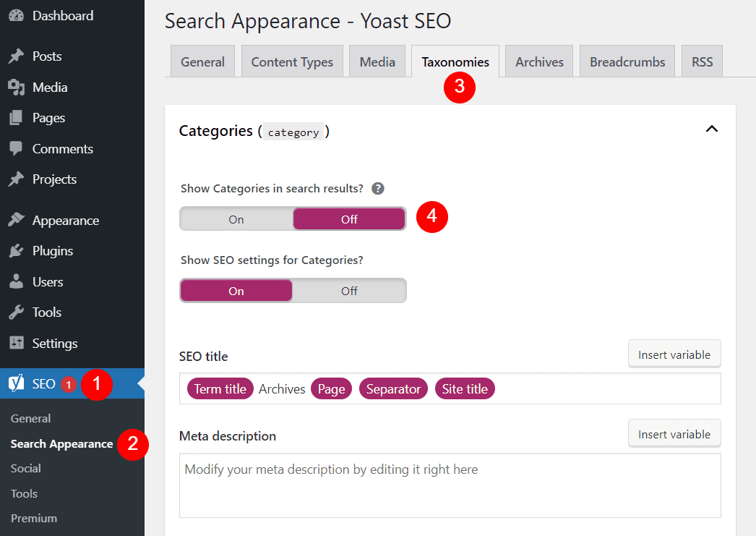Click the Page variable tag

pos(331,389)
